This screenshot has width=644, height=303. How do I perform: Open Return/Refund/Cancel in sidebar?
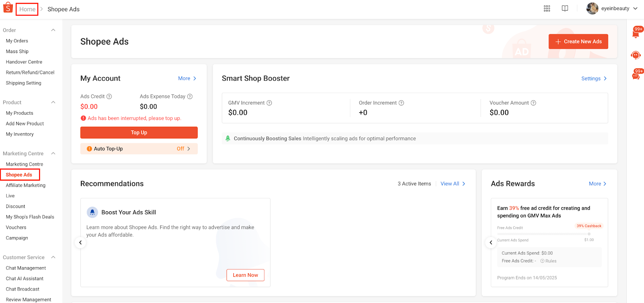(x=30, y=72)
